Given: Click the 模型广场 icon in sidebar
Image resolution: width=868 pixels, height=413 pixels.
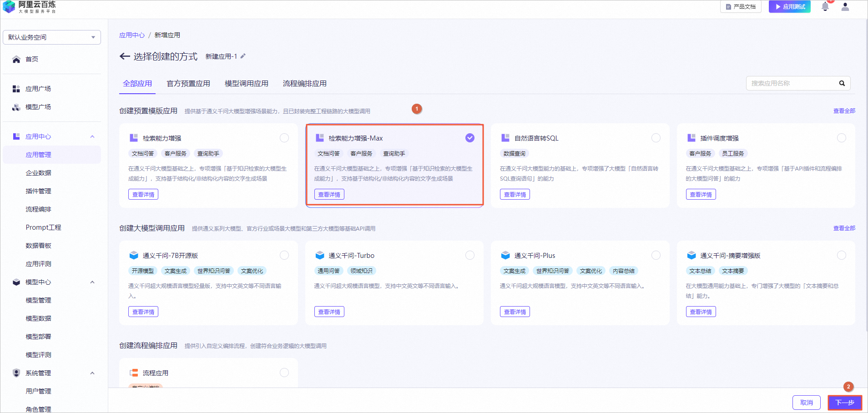Looking at the screenshot, I should [16, 107].
